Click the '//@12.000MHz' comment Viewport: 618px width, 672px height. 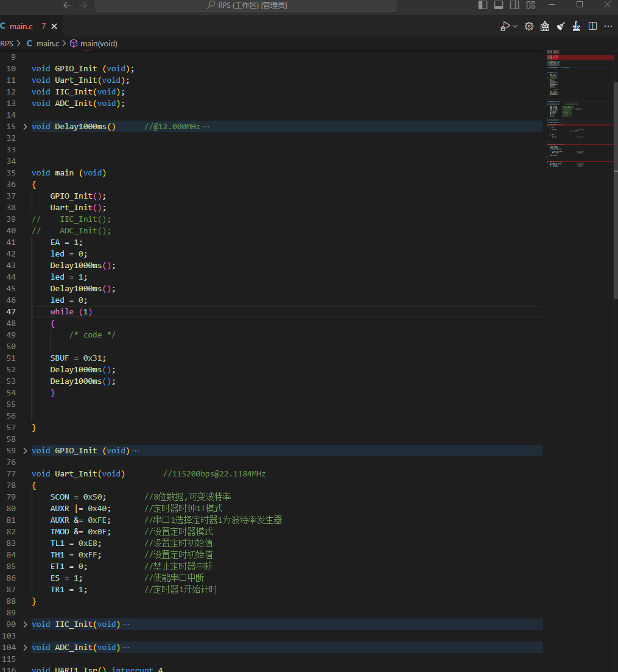point(172,127)
